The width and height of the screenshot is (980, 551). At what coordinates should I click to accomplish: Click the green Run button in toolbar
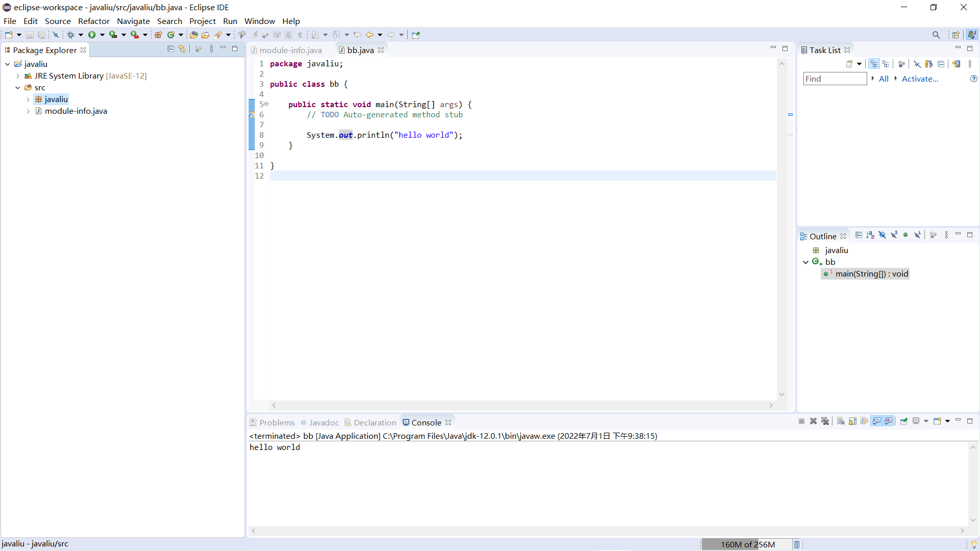coord(92,35)
